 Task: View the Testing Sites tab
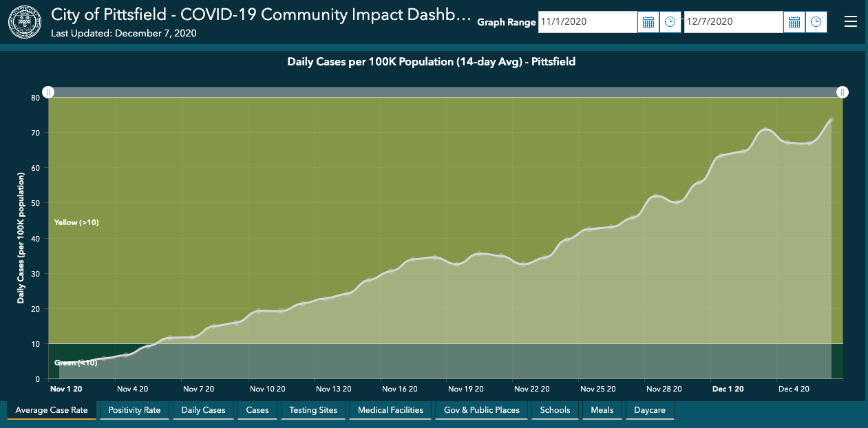313,410
